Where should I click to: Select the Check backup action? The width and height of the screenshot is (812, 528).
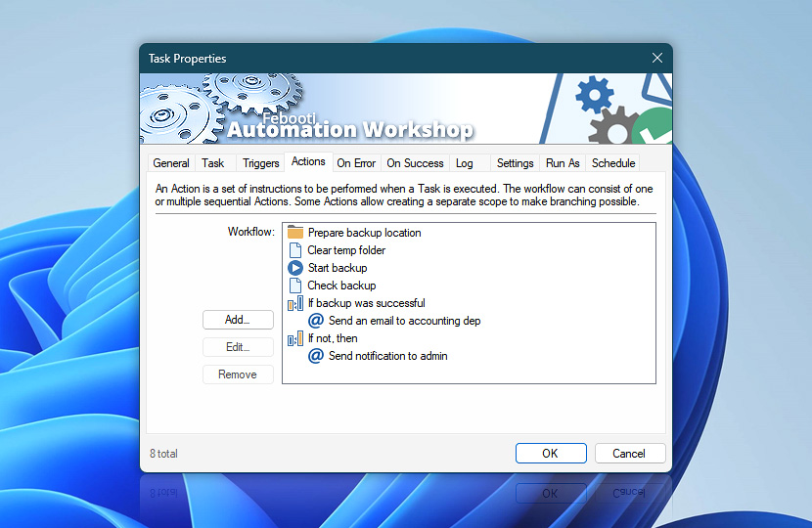click(x=341, y=286)
